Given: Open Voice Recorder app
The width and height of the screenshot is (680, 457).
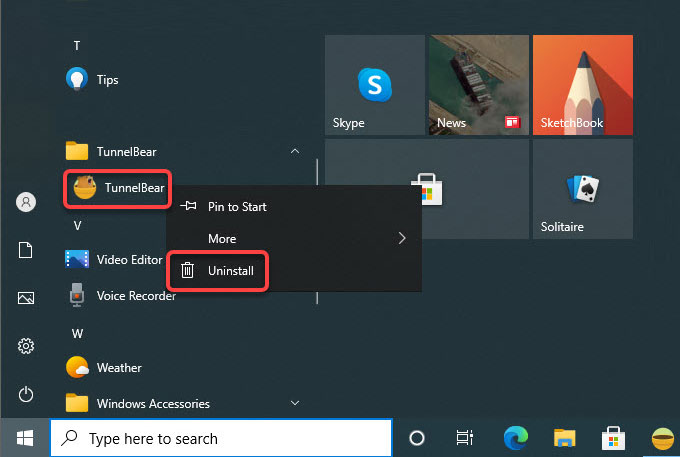Looking at the screenshot, I should coord(121,295).
